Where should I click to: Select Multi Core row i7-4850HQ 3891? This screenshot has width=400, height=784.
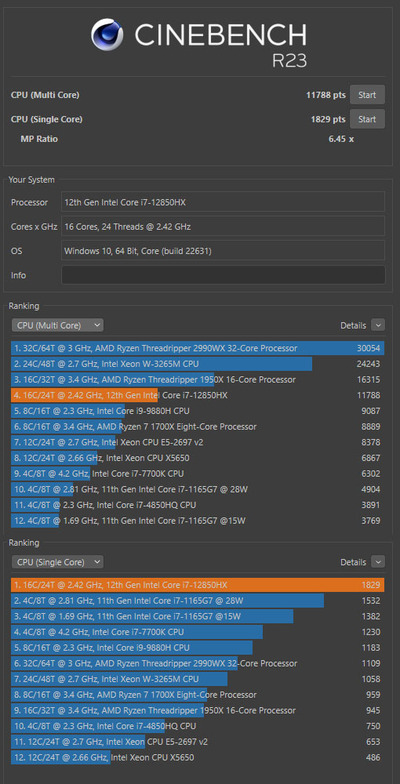(198, 505)
